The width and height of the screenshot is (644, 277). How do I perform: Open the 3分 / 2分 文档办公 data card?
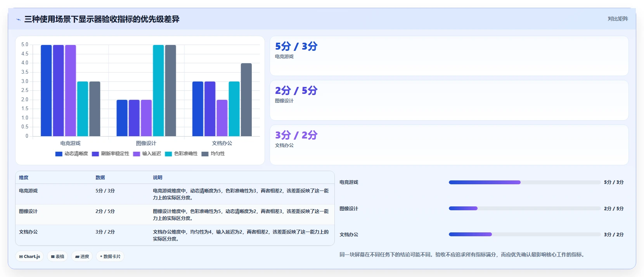449,145
